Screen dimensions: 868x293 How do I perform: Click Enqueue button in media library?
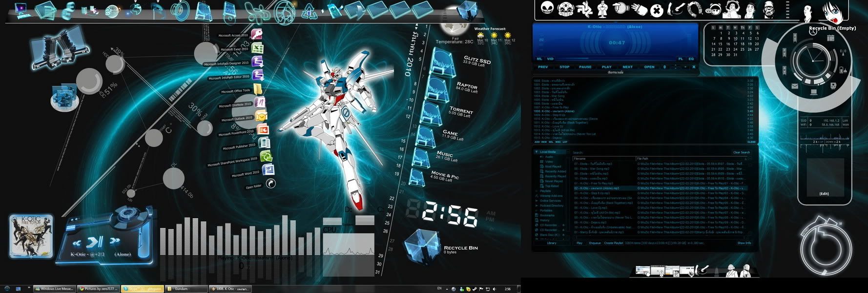595,243
